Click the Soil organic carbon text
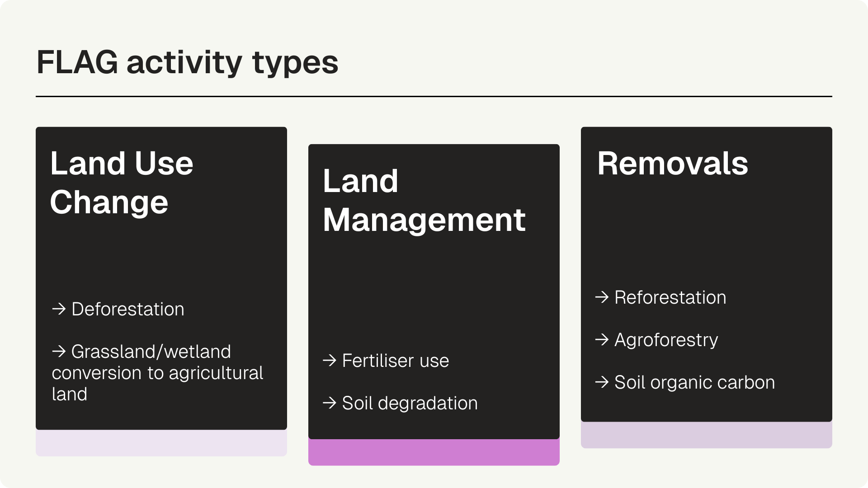This screenshot has width=868, height=488. click(694, 382)
